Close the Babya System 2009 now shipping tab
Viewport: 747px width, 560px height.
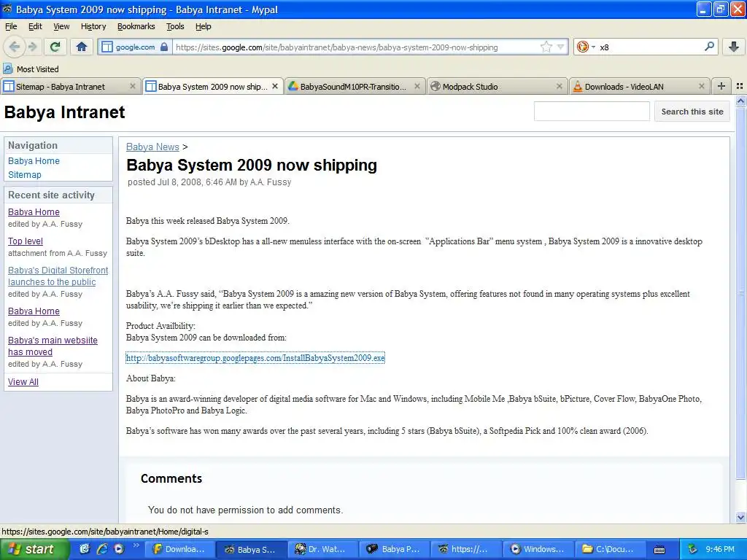pos(275,86)
